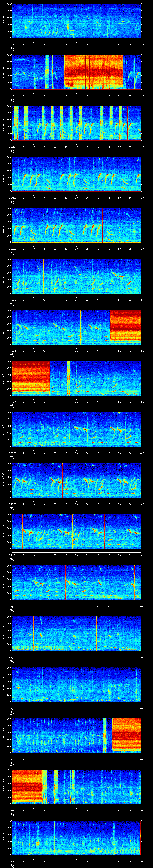Screen dimensions: 153x868
Task: Click the 19:12:00 time label
Action: tap(12, 606)
